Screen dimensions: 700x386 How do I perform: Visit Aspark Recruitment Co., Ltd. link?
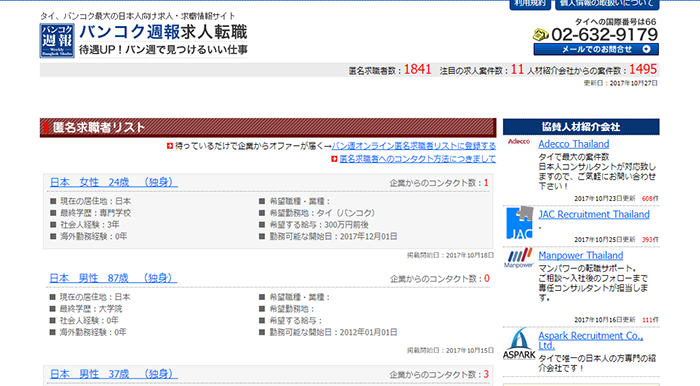(x=590, y=340)
